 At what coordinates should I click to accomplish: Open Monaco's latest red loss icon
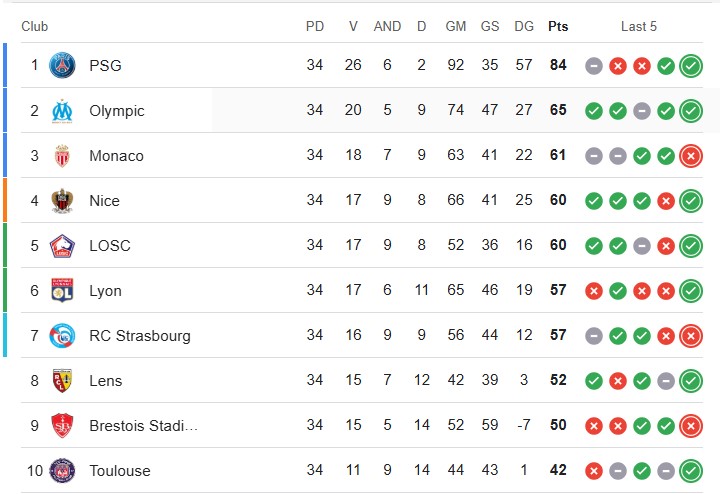point(691,156)
